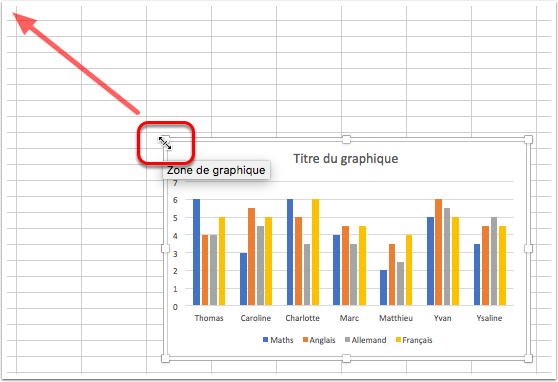Screen dimensions: 558x382
Task: Click the left-middle chart resize handle
Action: [165, 248]
